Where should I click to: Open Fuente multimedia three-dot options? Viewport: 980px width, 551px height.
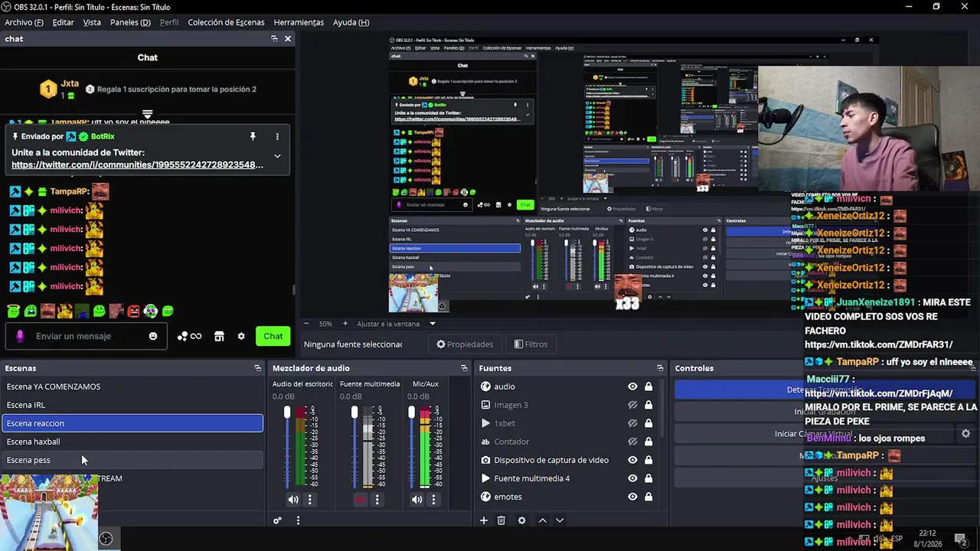tap(377, 500)
